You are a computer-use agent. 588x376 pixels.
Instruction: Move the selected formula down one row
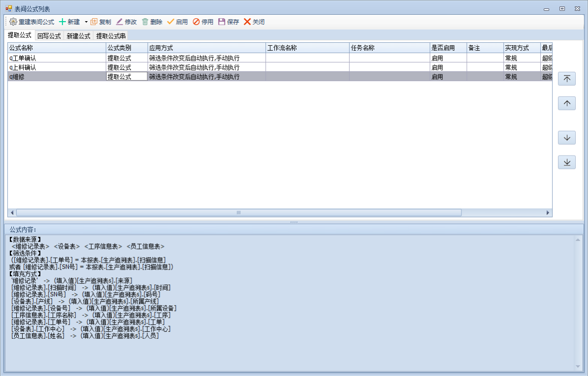click(566, 138)
